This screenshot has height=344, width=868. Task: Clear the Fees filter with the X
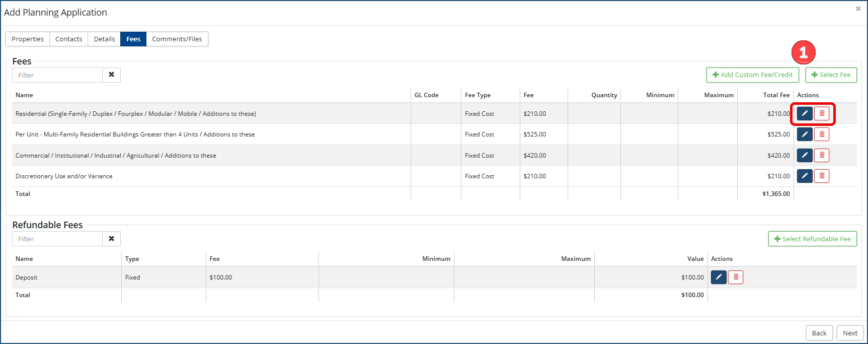(x=111, y=75)
